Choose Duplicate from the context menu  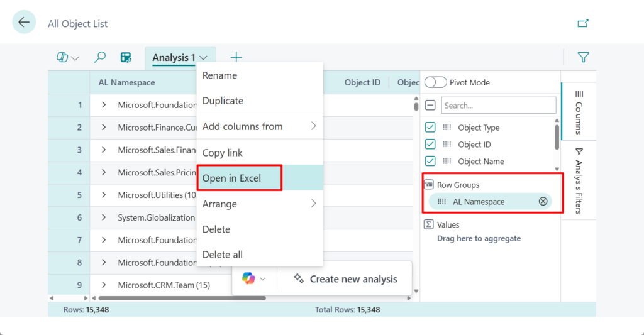[x=223, y=101]
